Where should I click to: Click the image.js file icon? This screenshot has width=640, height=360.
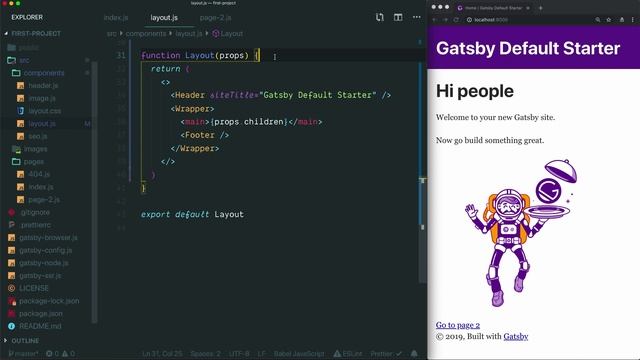(x=20, y=98)
